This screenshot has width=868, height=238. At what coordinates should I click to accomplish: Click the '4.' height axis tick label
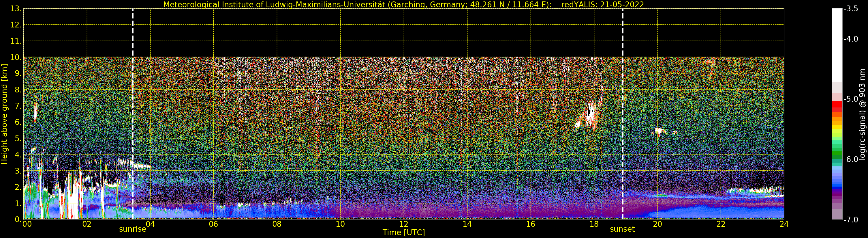click(18, 155)
